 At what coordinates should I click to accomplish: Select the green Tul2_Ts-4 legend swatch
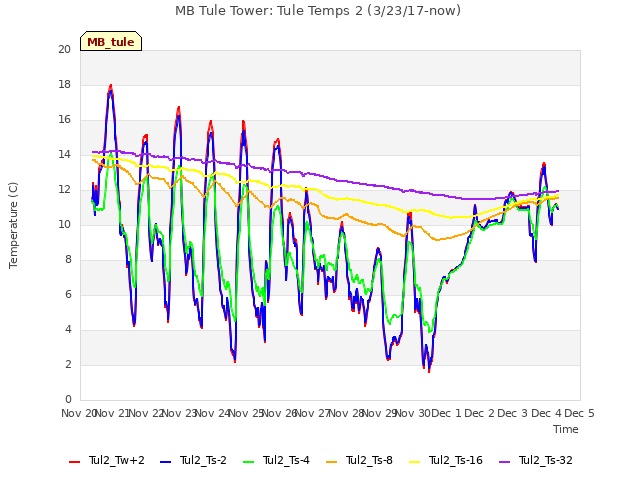pos(249,462)
